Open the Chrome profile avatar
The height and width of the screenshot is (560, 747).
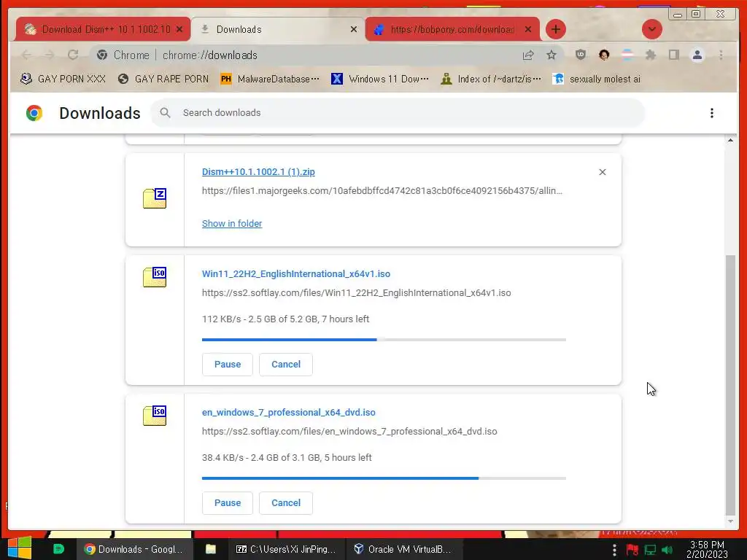coord(697,55)
